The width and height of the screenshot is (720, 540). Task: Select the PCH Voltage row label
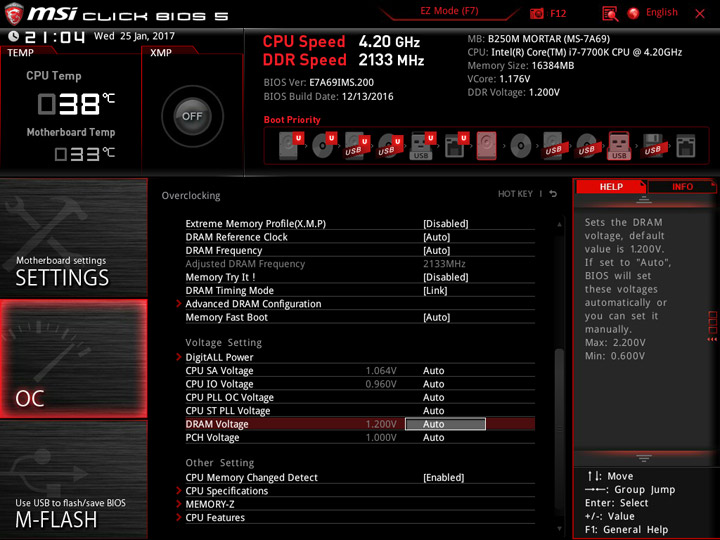click(212, 437)
